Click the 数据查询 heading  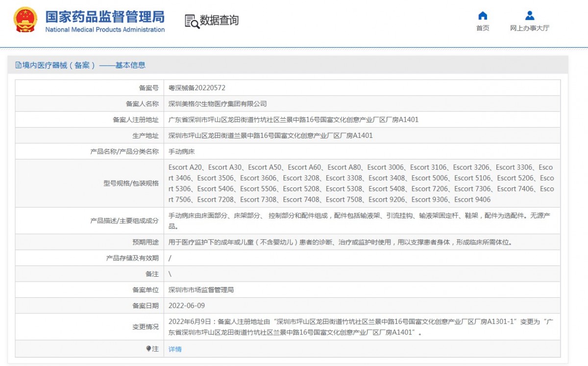coord(219,21)
